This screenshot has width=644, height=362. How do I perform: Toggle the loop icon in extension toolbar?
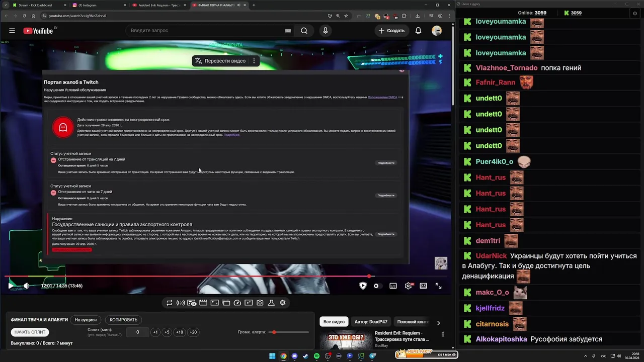click(x=170, y=303)
